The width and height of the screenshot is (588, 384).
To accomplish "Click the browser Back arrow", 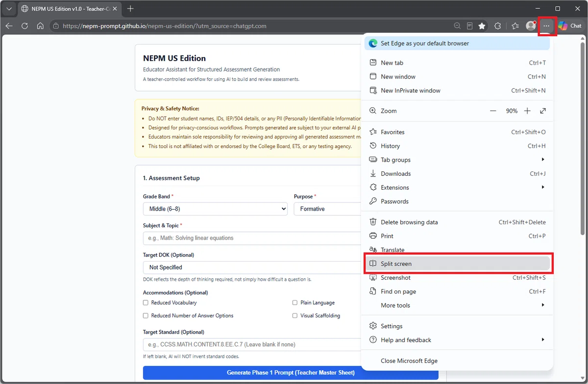I will pos(9,26).
